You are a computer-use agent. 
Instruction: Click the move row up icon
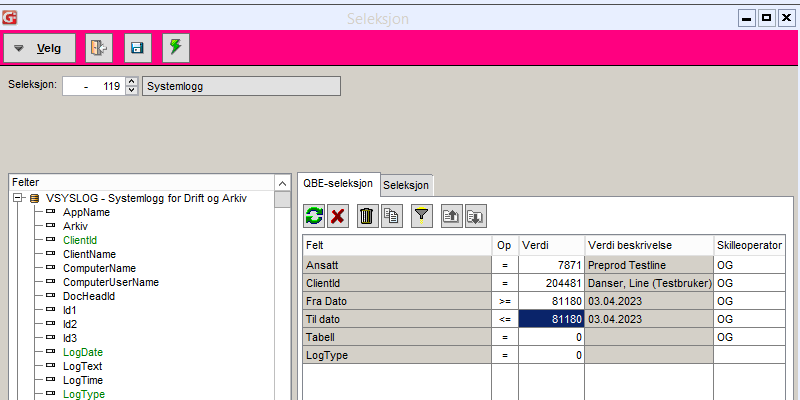[452, 216]
